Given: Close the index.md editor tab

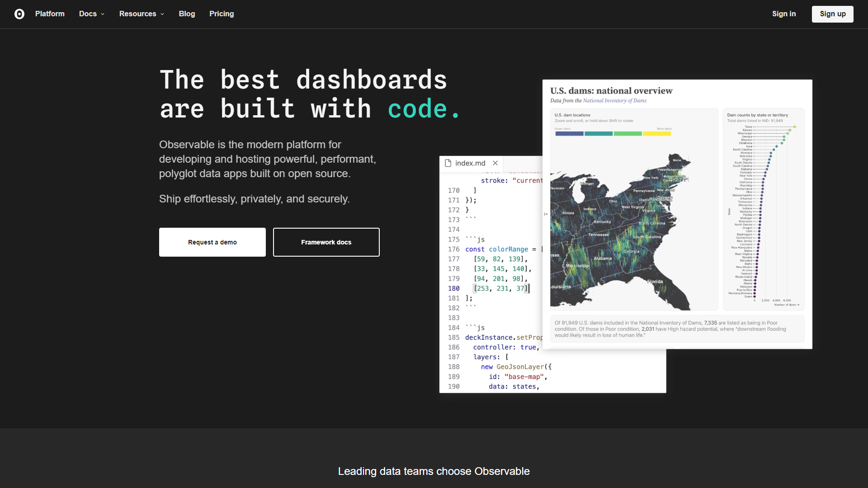Looking at the screenshot, I should pos(495,163).
